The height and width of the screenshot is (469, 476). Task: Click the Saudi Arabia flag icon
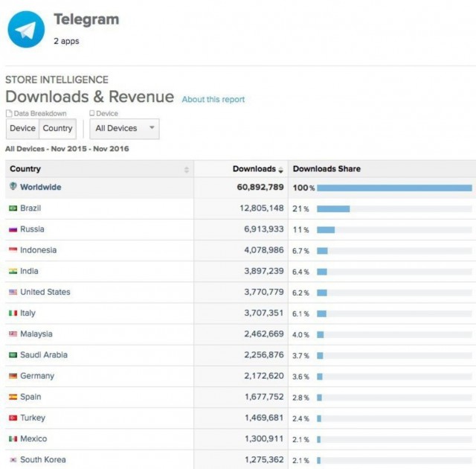coord(13,355)
